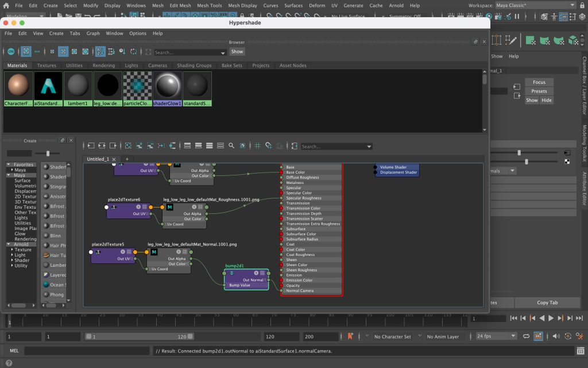Image resolution: width=588 pixels, height=368 pixels.
Task: Open the node editor search dropdown arrow
Action: point(369,147)
